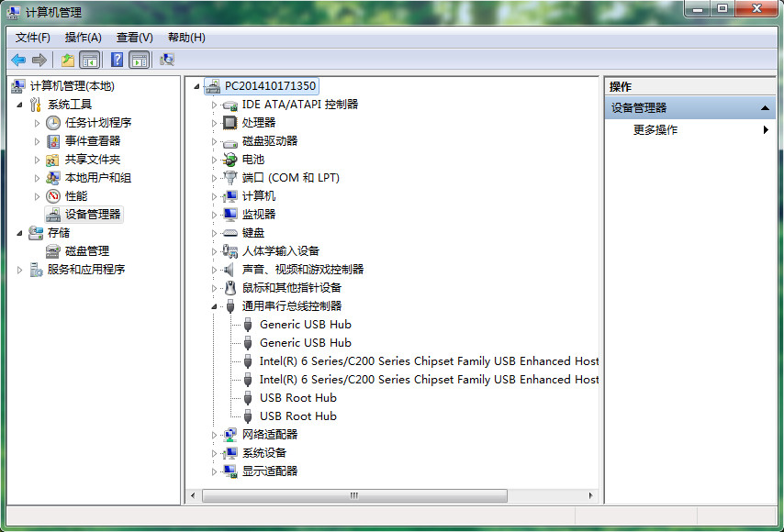This screenshot has height=532, width=784.
Task: Click the 本地用户和组 icon
Action: (x=53, y=178)
